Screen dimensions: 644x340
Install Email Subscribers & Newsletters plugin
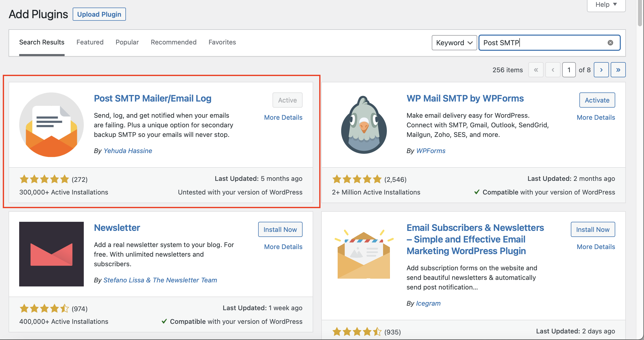[593, 229]
